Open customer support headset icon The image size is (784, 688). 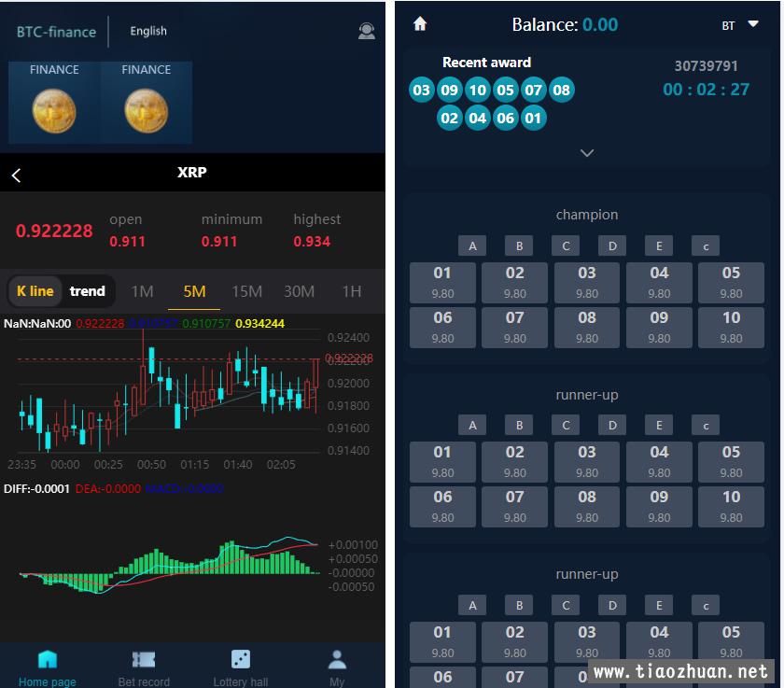click(x=367, y=31)
